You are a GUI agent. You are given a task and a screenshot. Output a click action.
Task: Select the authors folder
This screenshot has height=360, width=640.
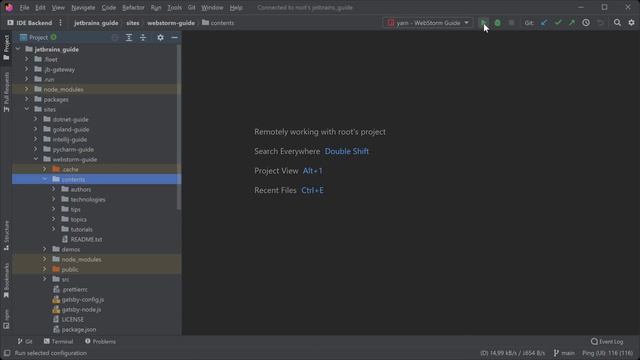[x=80, y=189]
